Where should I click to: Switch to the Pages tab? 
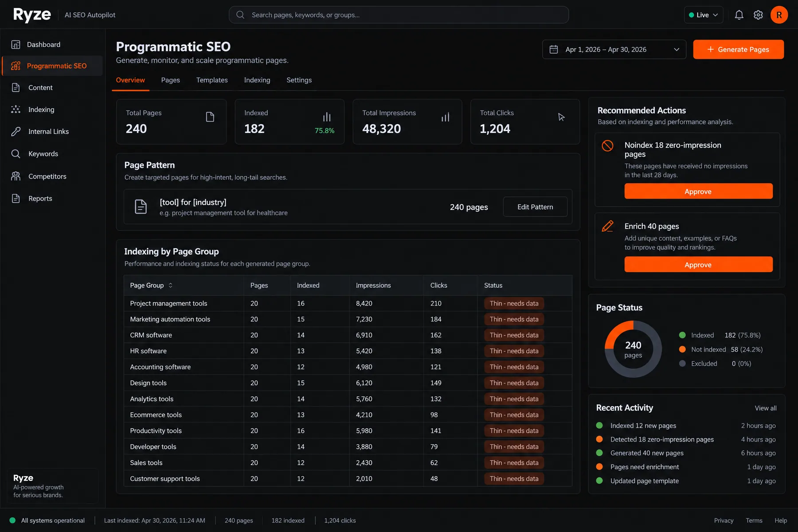[170, 80]
